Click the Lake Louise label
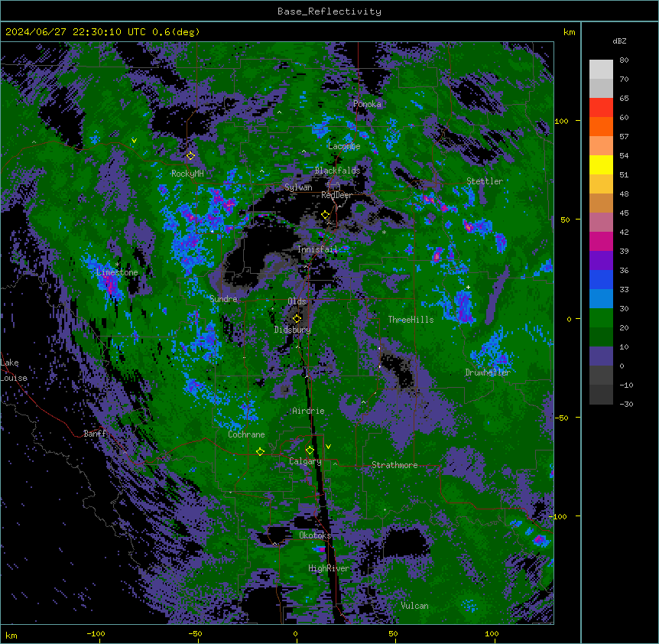Screen dimensions: 659x644 pyautogui.click(x=14, y=370)
